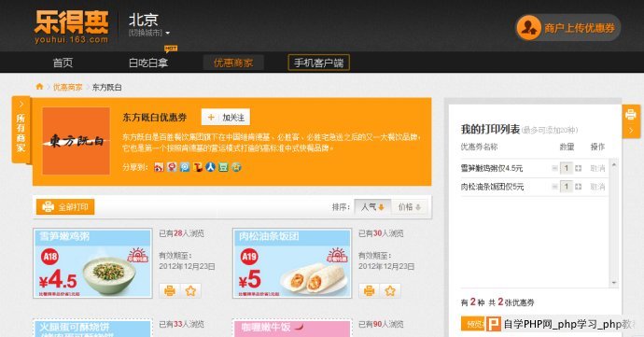Click 肉松油条饭团仅5元 in print list
Viewport: 644px width, 337px height.
(x=493, y=187)
